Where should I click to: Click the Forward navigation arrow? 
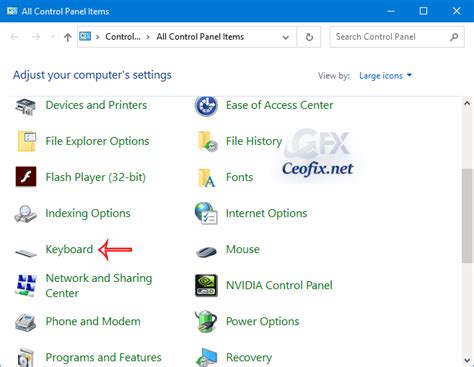(36, 37)
